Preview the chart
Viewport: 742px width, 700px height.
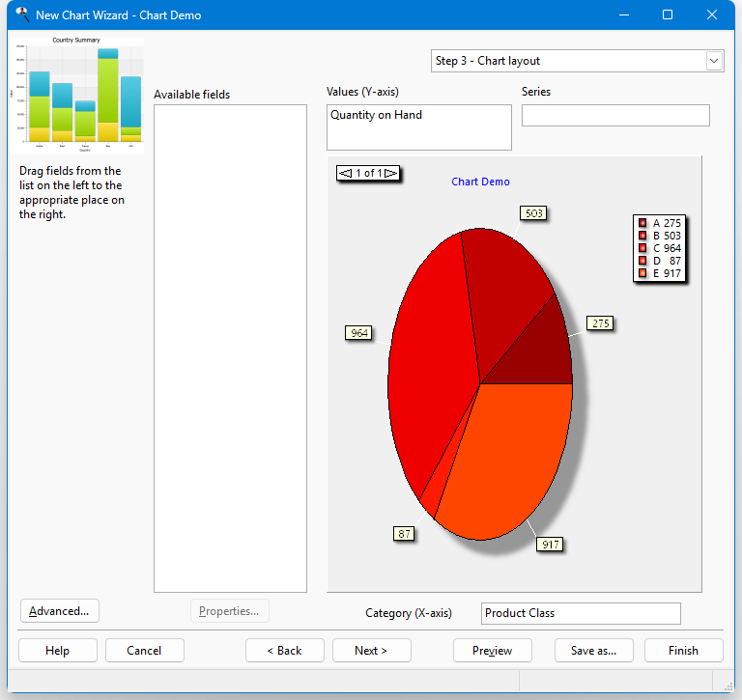point(492,651)
